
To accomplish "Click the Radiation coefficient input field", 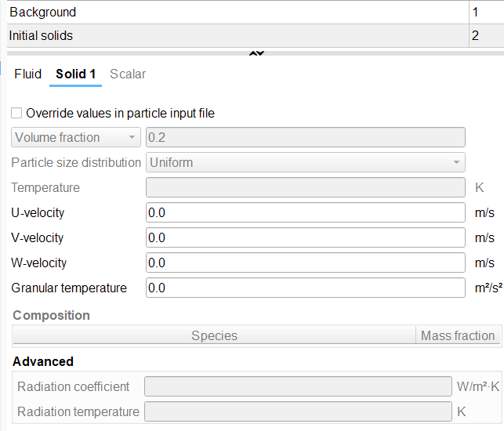I will (x=298, y=386).
